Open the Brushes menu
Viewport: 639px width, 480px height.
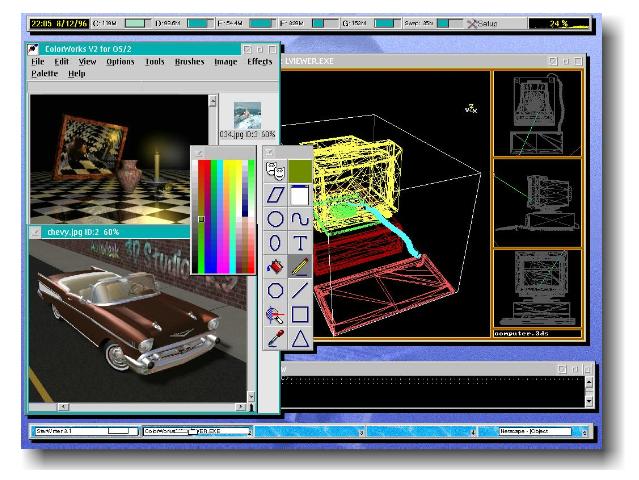point(188,62)
